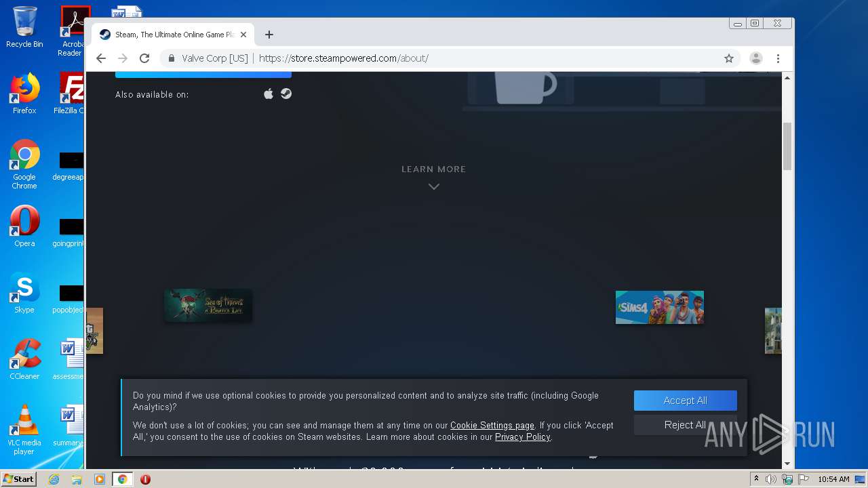Select the Steam, The Ultimate Online Game tab
Image resolution: width=868 pixels, height=488 pixels.
173,35
